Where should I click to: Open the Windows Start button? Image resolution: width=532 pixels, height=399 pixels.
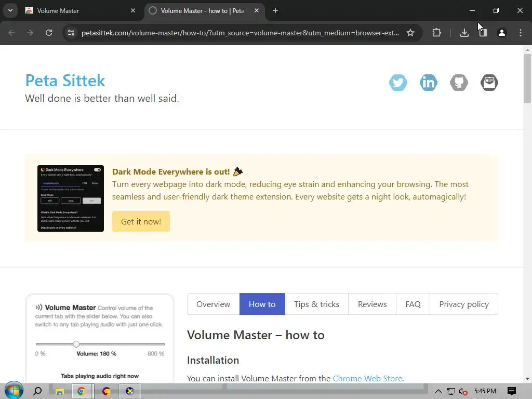pos(14,391)
